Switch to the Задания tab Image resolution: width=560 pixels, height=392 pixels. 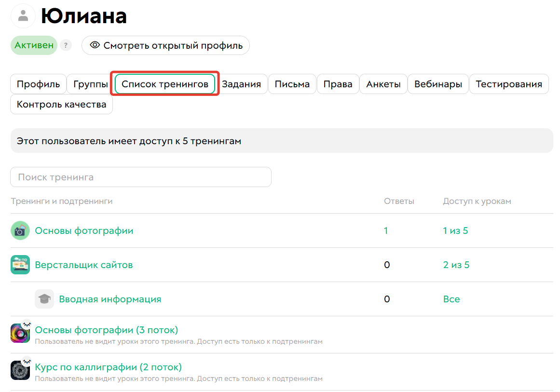tap(243, 83)
